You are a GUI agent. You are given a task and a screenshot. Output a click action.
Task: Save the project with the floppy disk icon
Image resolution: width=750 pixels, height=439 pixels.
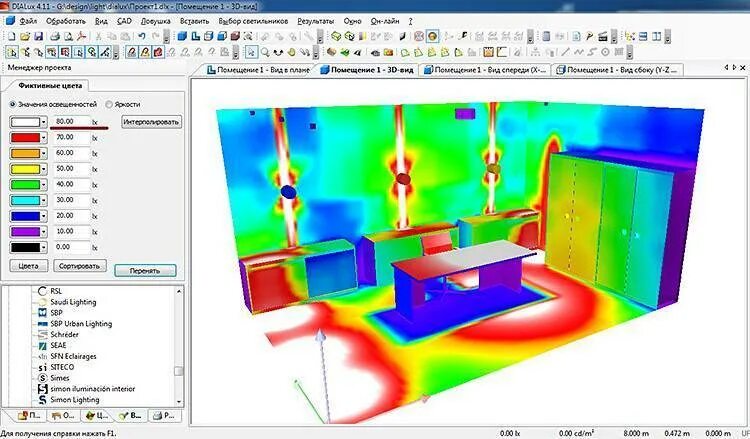[38, 36]
